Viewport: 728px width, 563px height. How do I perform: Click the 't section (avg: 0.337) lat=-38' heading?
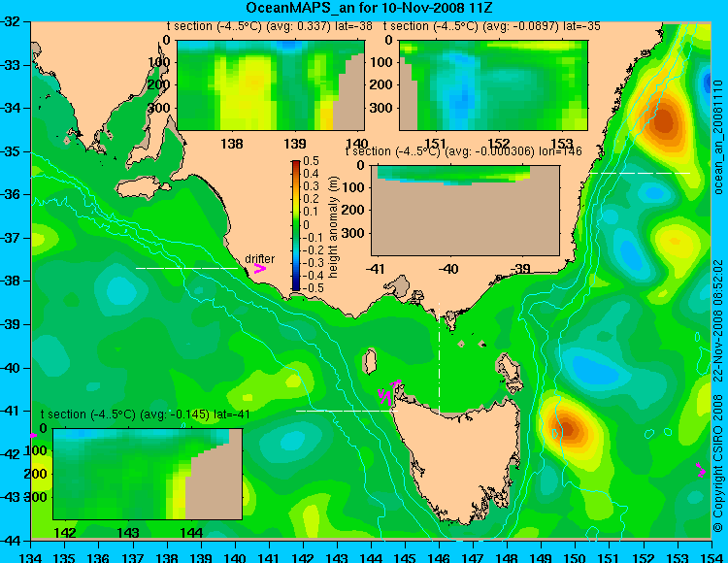click(x=270, y=26)
